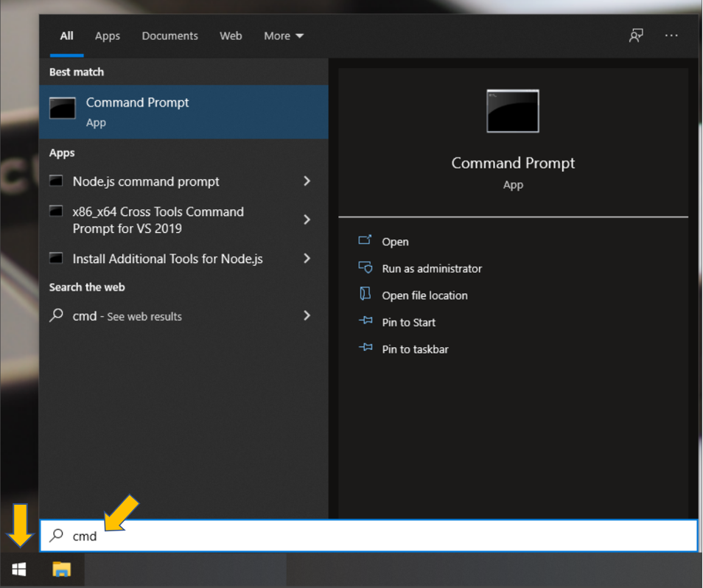Click the Node.js command prompt icon
The image size is (703, 588).
(56, 181)
